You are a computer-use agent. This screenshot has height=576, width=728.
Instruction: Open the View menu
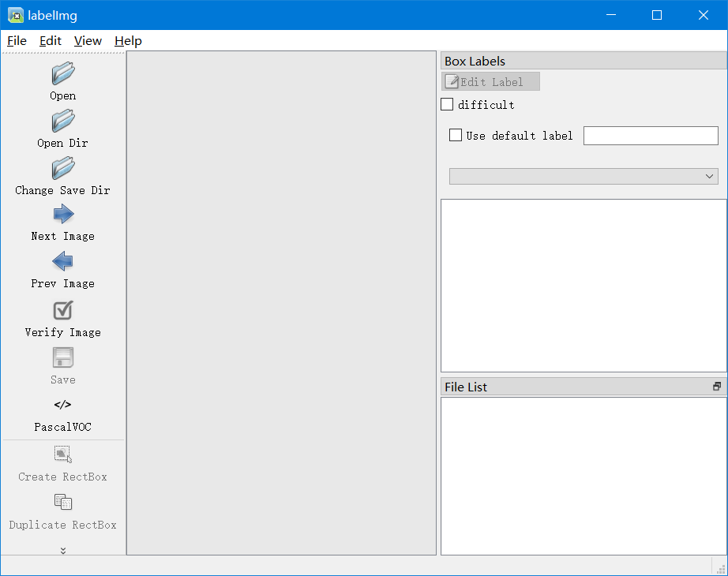[x=88, y=41]
